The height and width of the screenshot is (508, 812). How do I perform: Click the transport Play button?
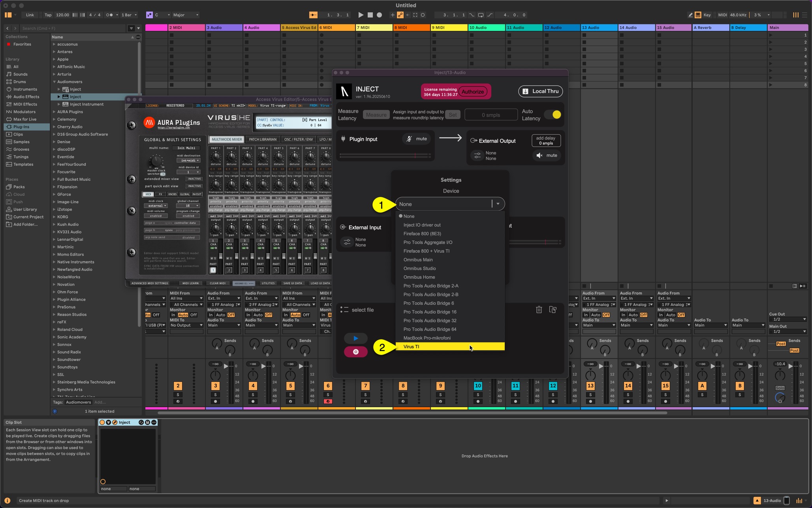point(361,15)
